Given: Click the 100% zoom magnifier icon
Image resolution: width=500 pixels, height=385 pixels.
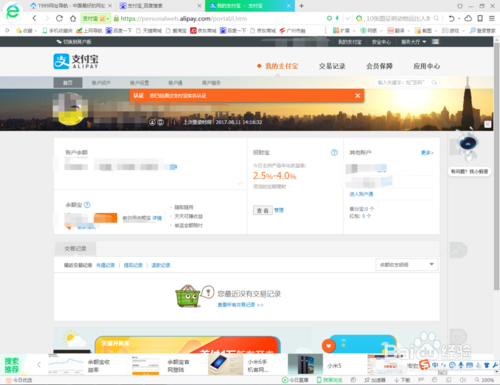Looking at the screenshot, I should [477, 380].
